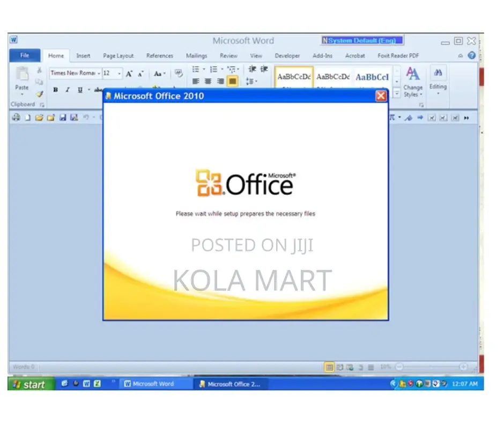
Task: Toggle Bold formatting
Action: coord(56,90)
